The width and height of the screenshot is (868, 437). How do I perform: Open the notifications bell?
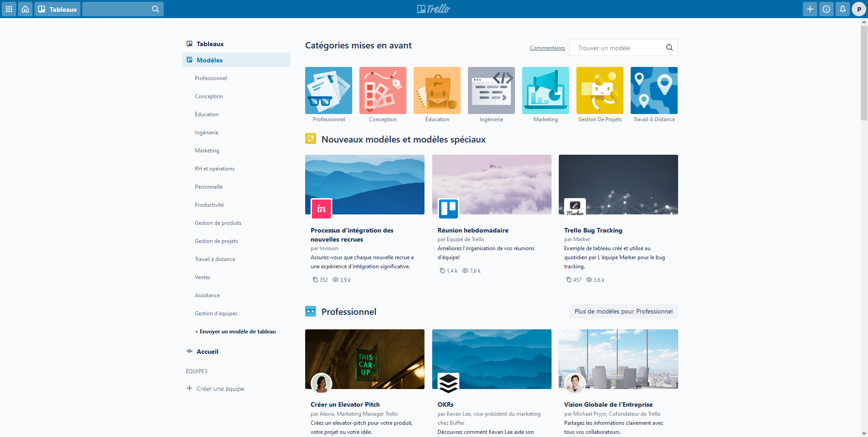(843, 9)
